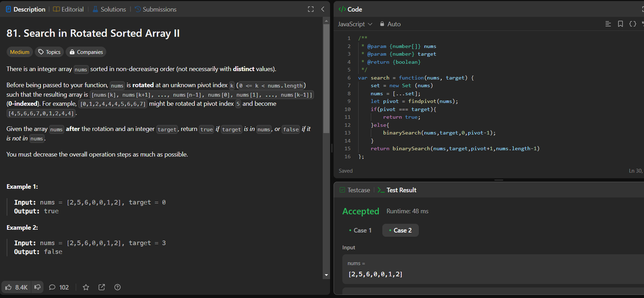Screen dimensions: 644x298
Task: Click the Saved status label
Action: pyautogui.click(x=346, y=170)
